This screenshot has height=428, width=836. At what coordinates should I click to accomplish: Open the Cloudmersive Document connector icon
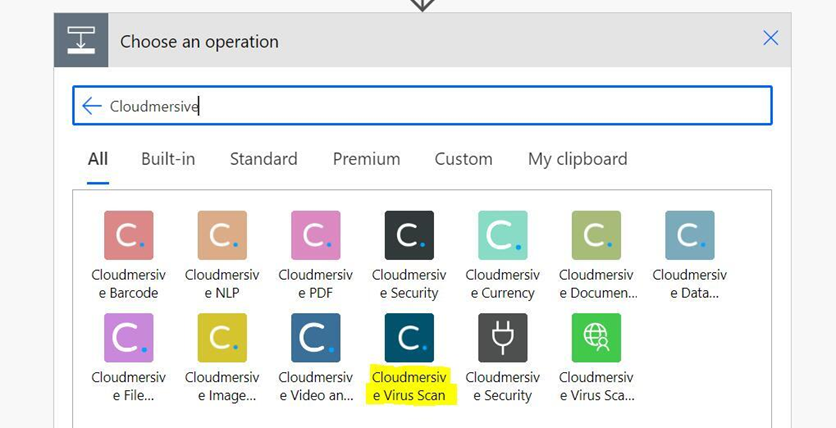pos(597,235)
